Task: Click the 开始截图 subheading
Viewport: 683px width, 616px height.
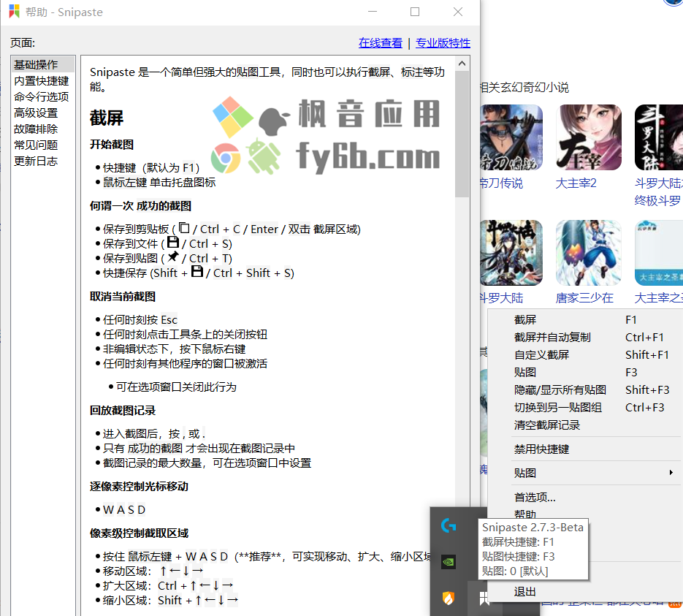Action: tap(112, 145)
